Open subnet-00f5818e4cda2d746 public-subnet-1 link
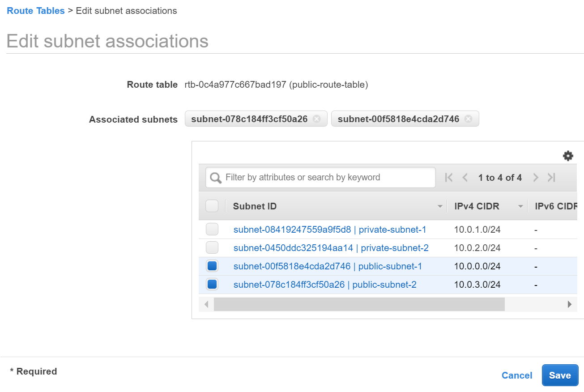The width and height of the screenshot is (584, 392). 328,266
